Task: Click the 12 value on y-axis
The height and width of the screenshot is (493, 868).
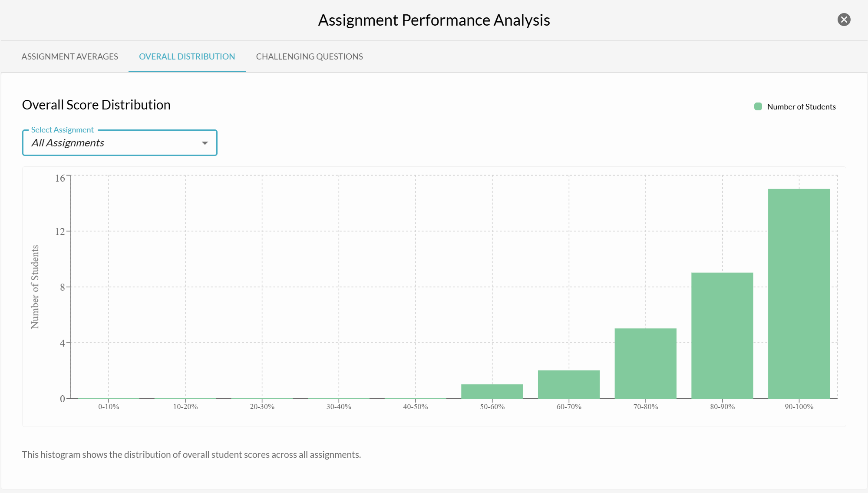Action: [60, 232]
